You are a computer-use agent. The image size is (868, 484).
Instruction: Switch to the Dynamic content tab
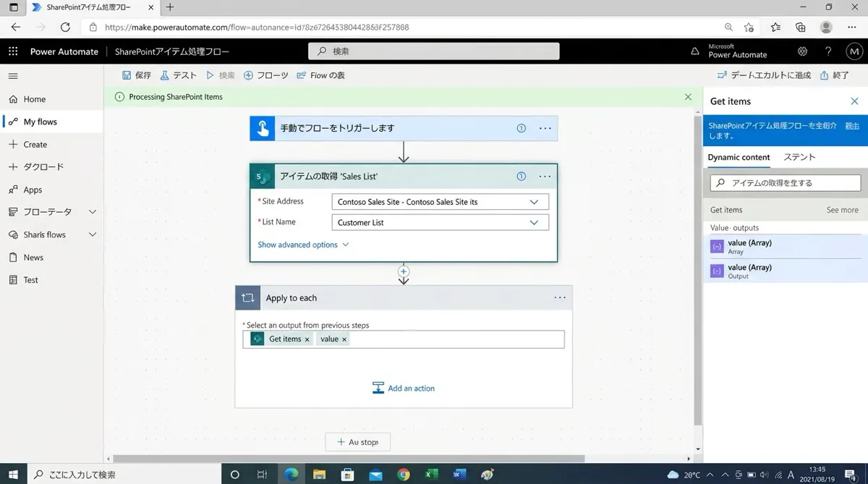coord(739,157)
